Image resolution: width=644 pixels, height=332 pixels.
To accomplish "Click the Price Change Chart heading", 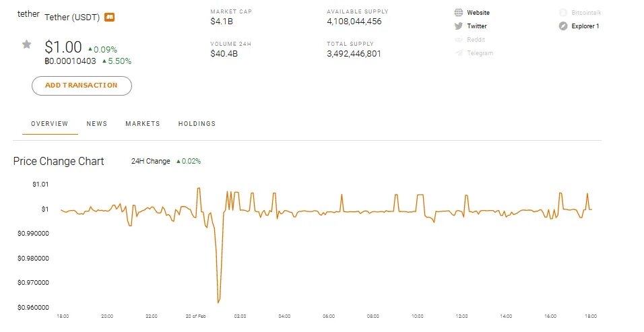I will pyautogui.click(x=59, y=161).
